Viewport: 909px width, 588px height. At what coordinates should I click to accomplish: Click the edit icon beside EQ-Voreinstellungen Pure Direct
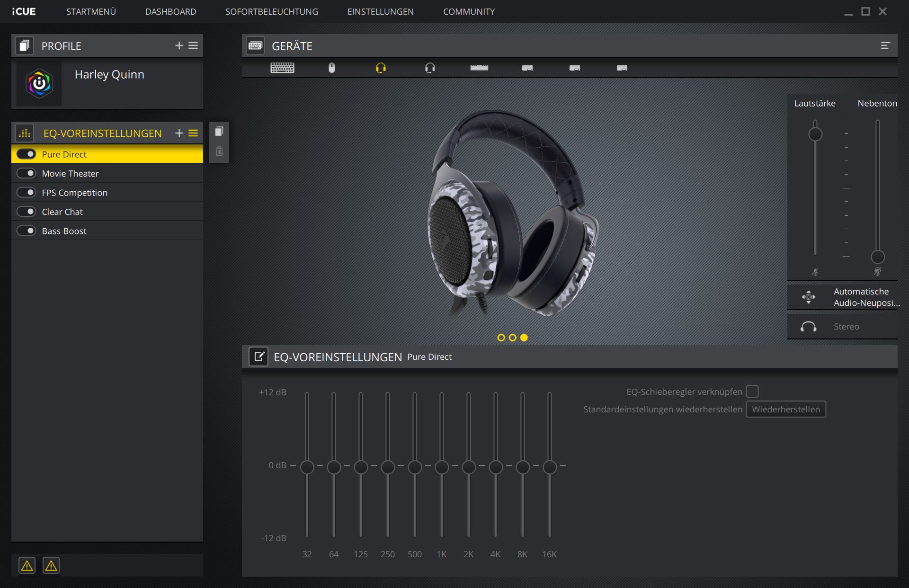(258, 356)
